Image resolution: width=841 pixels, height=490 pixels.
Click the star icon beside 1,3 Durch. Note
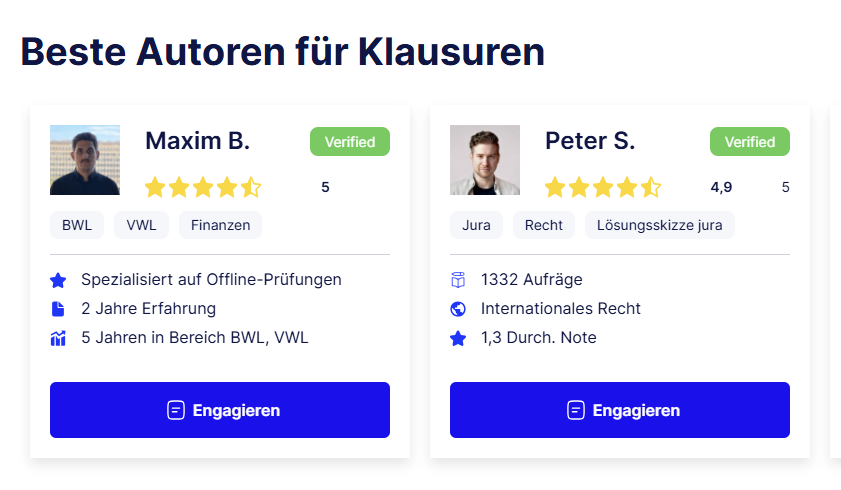pos(458,338)
